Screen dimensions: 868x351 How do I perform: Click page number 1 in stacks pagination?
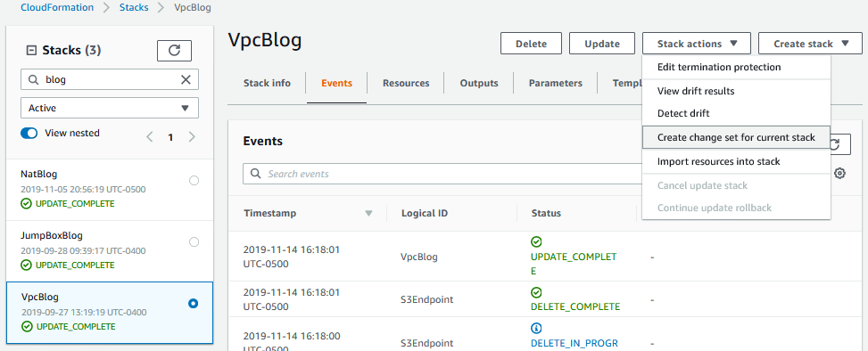click(170, 137)
